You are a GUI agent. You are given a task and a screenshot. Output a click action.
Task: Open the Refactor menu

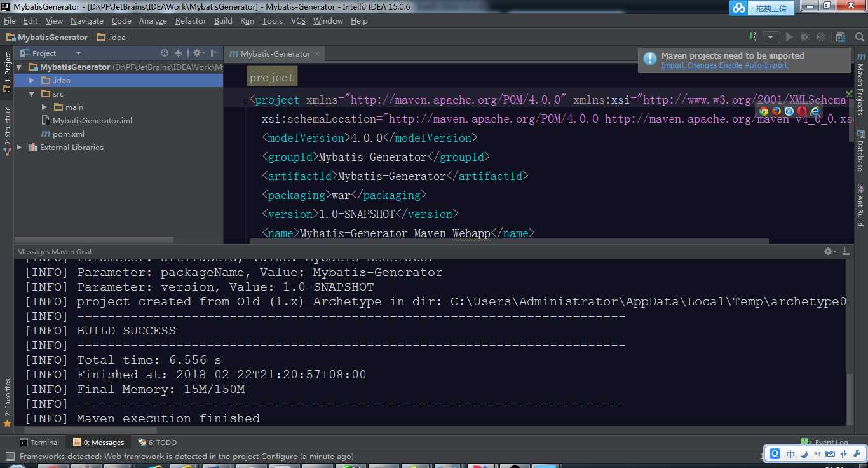point(191,20)
